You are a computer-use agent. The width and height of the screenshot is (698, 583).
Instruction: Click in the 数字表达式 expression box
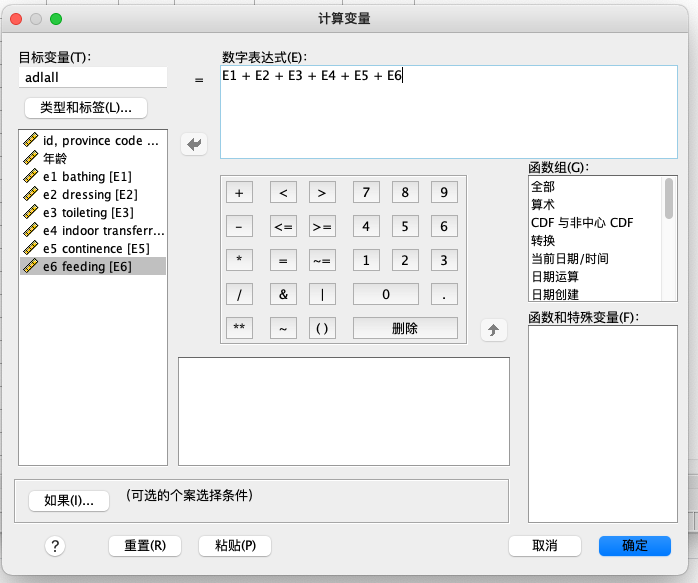[x=449, y=112]
